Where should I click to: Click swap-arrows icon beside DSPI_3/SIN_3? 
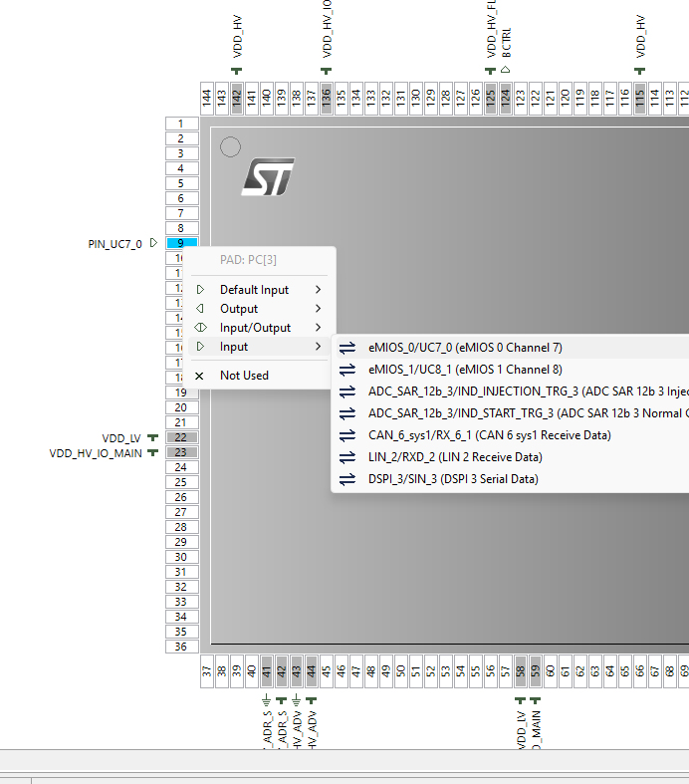347,479
